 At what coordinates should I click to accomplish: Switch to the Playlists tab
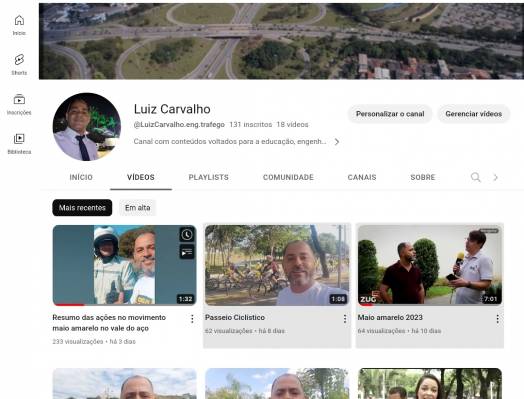[x=209, y=177]
